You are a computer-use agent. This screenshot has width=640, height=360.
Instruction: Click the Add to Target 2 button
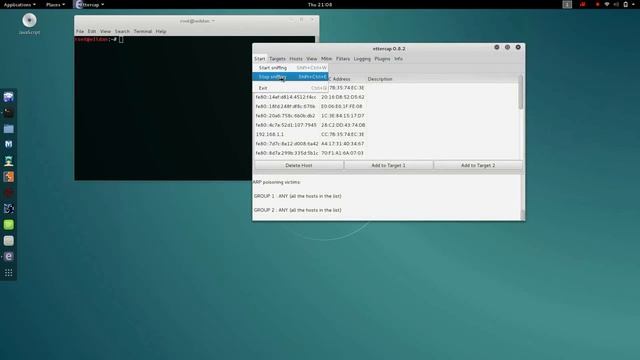[x=478, y=165]
